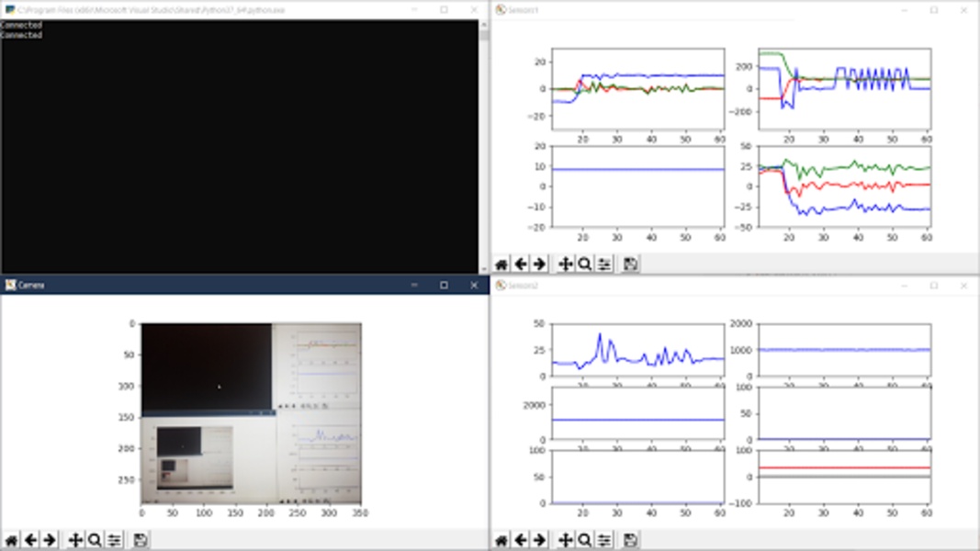980x551 pixels.
Task: Click the python.exe console title bar icon
Action: (x=10, y=10)
